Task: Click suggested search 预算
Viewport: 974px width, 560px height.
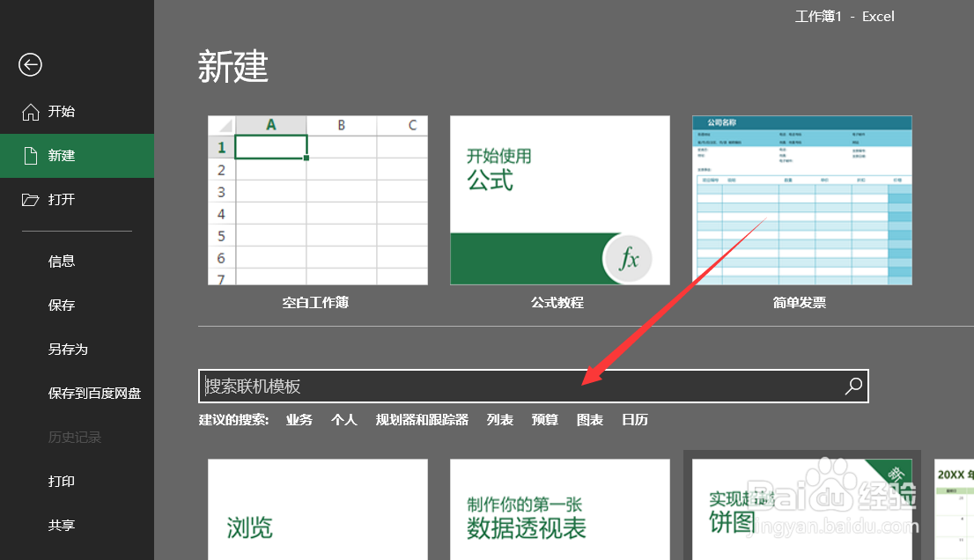Action: point(545,420)
